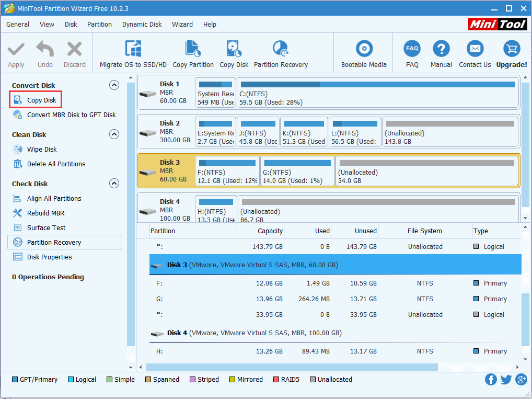Click horizontal scrollbar of partition list
The image size is (532, 399).
pos(292,367)
